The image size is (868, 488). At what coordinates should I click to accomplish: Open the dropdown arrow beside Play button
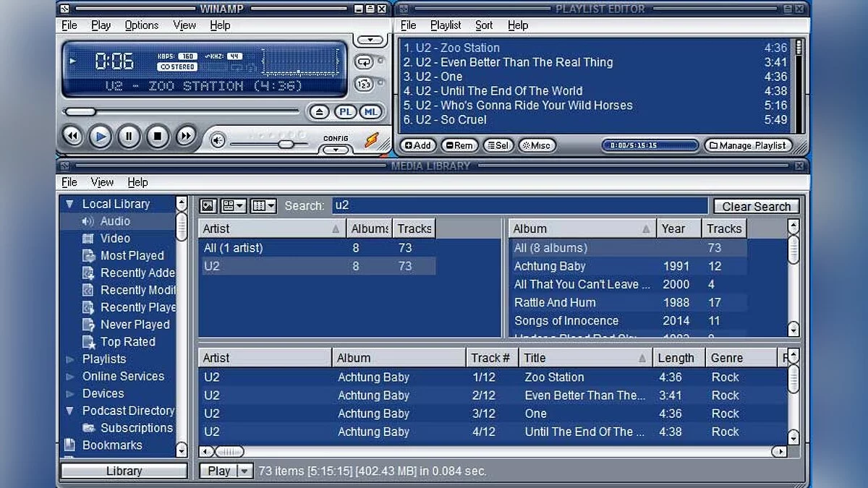(244, 471)
